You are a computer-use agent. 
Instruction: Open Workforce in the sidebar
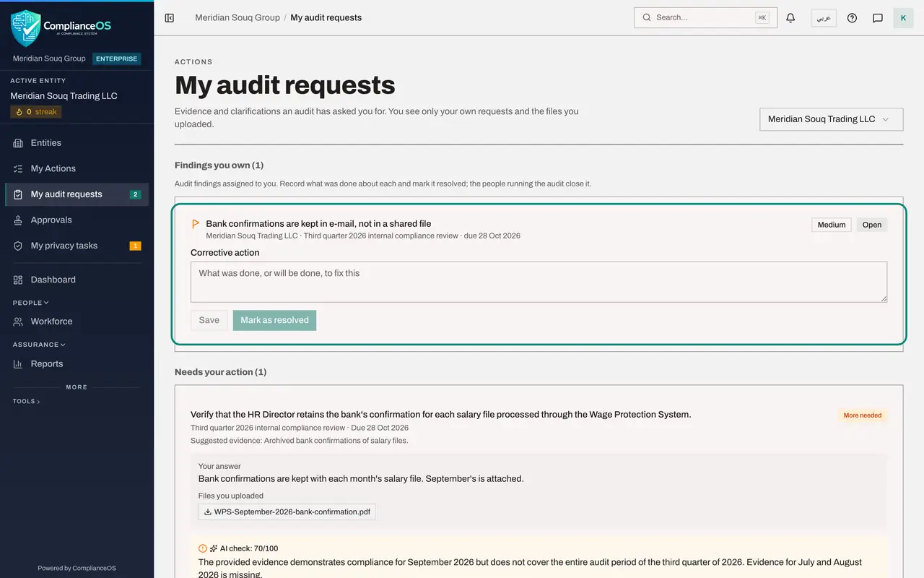pyautogui.click(x=77, y=322)
